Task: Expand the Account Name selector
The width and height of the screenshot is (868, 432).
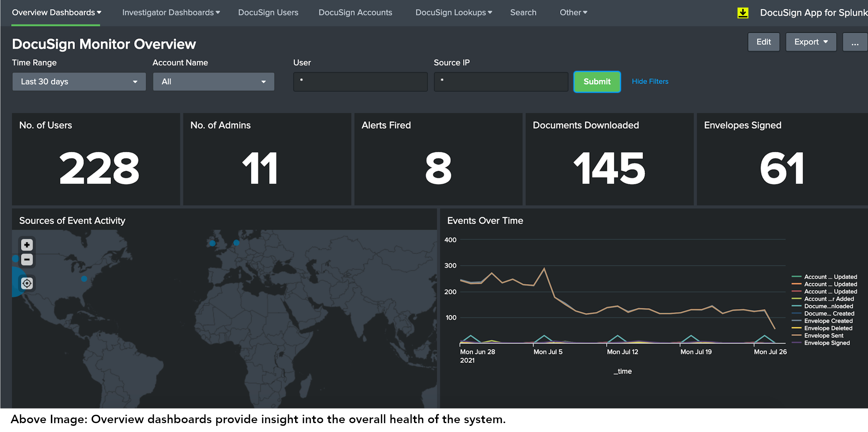Action: pos(213,82)
